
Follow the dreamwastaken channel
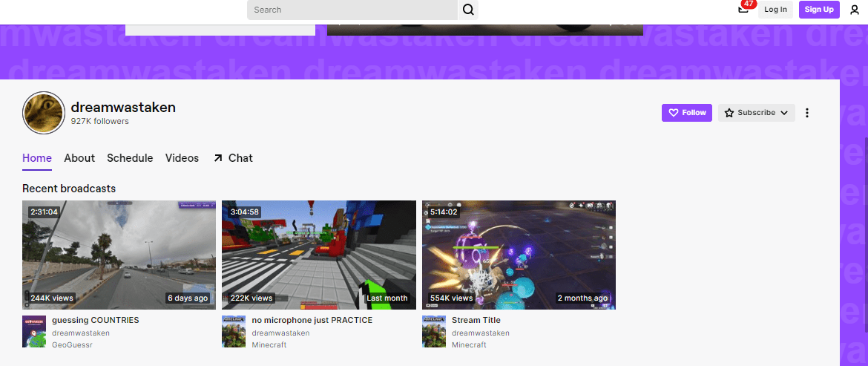pyautogui.click(x=687, y=113)
